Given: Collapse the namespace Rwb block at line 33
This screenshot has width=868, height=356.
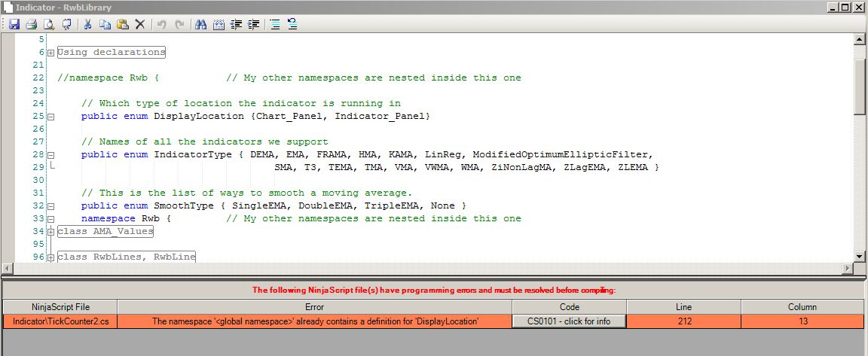Looking at the screenshot, I should (51, 220).
